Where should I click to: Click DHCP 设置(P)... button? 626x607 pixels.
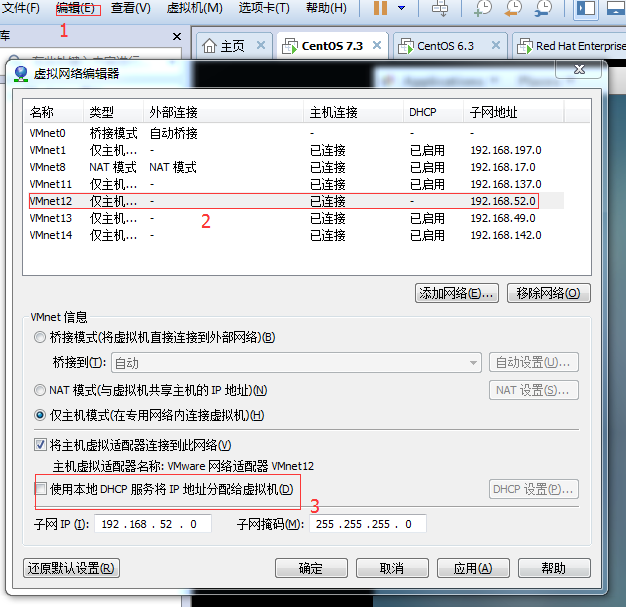[x=533, y=489]
